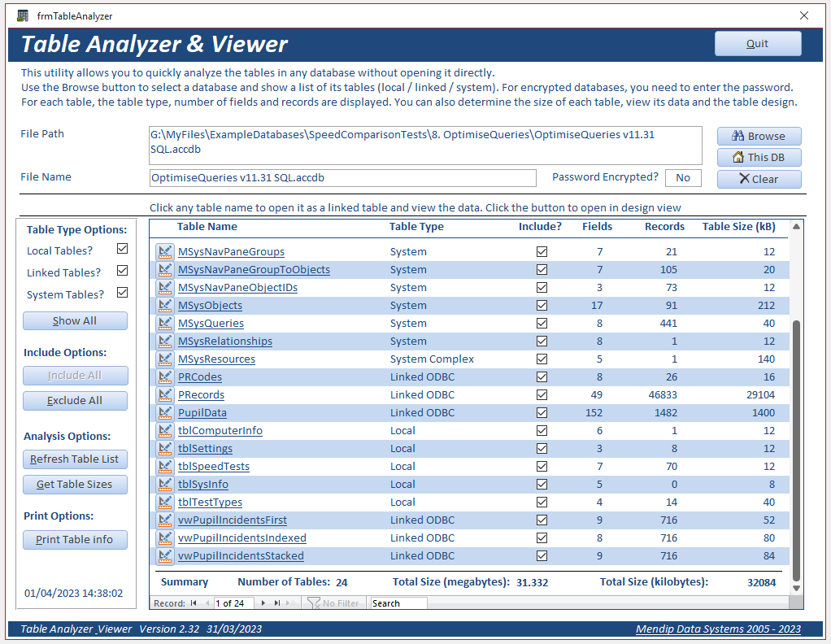The height and width of the screenshot is (644, 831).
Task: Click Get Table Sizes button
Action: [x=75, y=485]
